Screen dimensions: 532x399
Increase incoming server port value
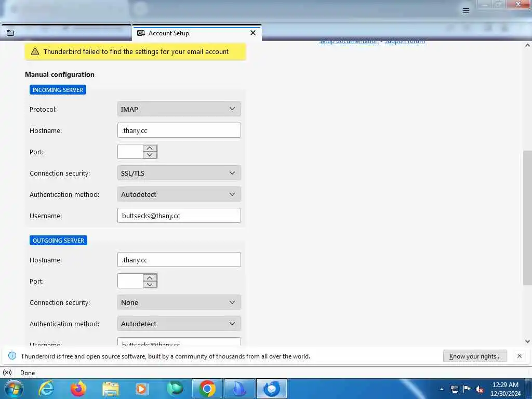point(150,148)
